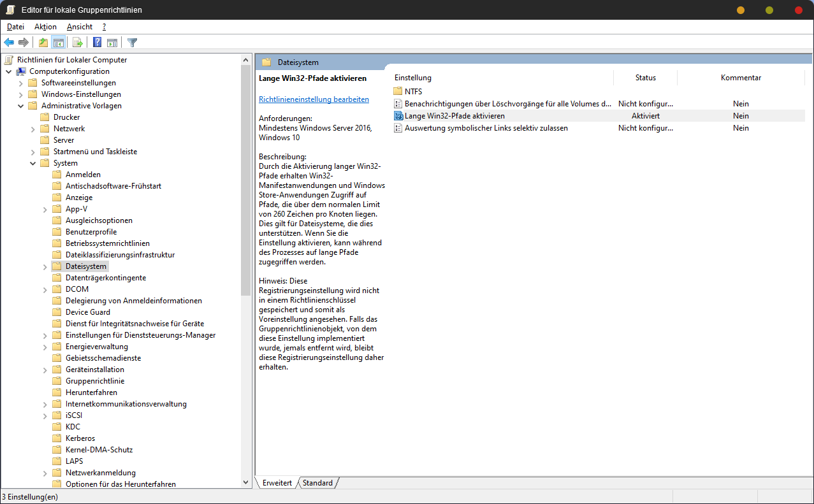The width and height of the screenshot is (814, 504).
Task: Open the Aktion menu
Action: click(45, 27)
